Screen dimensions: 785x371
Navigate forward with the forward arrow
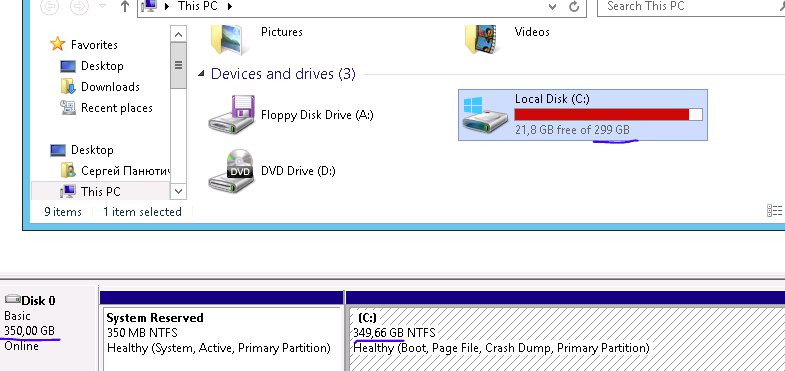[x=79, y=7]
